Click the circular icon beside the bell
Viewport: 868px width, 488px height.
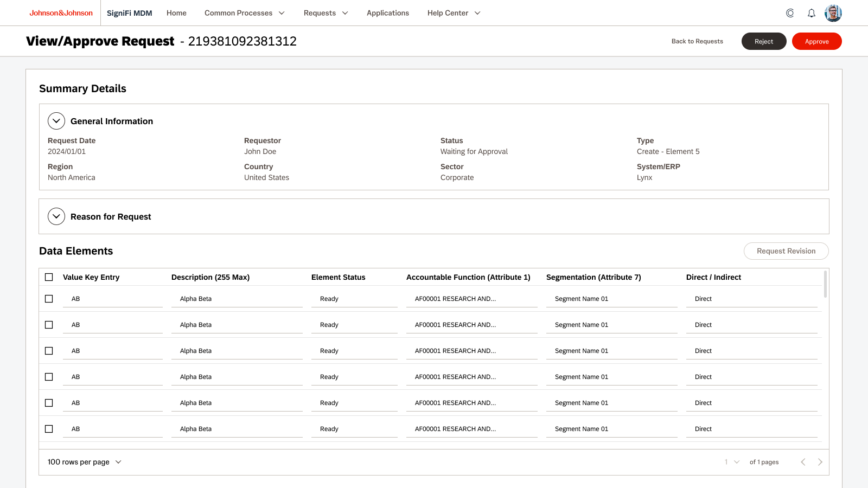pos(790,13)
